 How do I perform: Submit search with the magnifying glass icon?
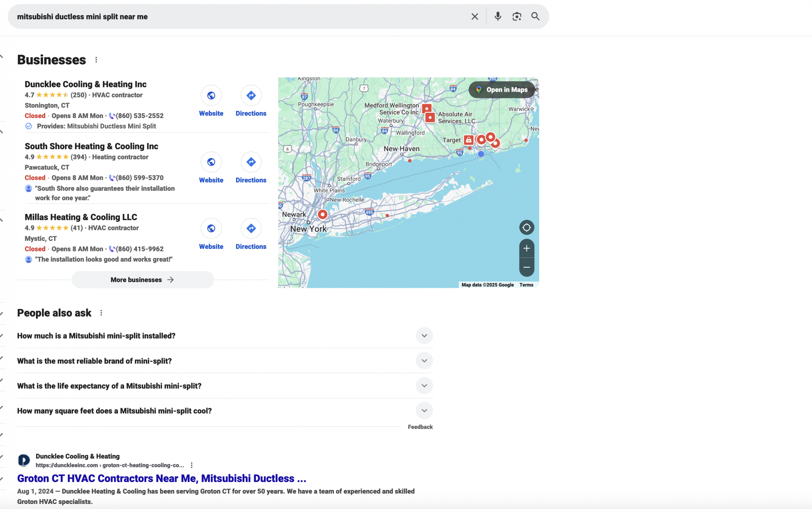tap(535, 16)
